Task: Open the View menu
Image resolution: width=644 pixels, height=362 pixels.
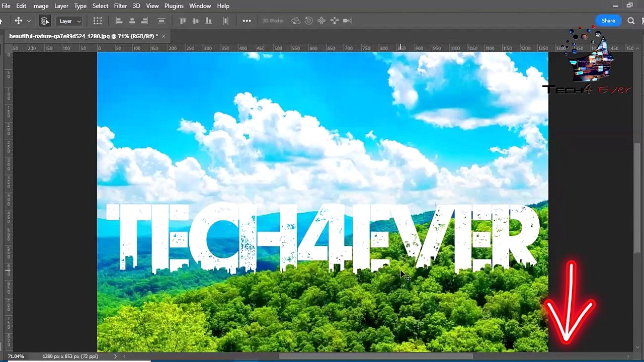Action: click(x=152, y=6)
